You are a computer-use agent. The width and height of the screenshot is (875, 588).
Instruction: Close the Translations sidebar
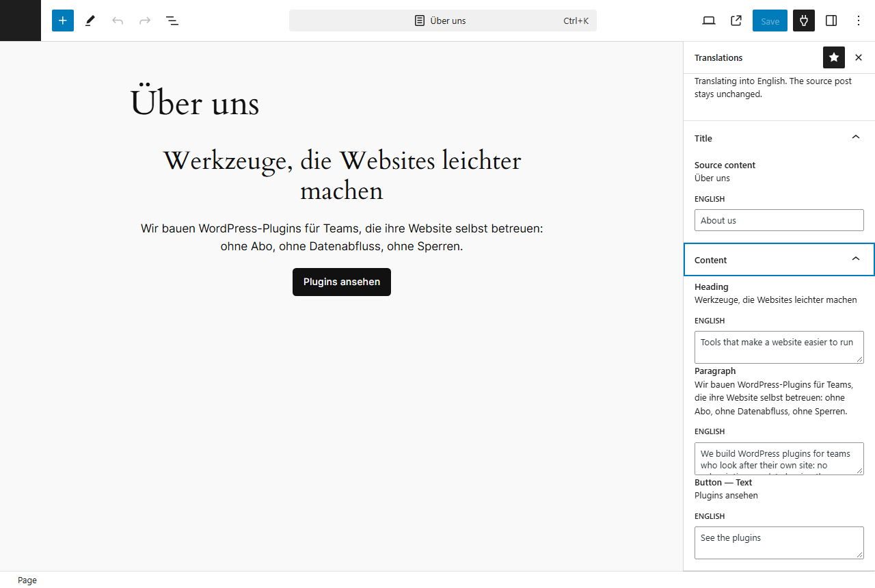[859, 57]
